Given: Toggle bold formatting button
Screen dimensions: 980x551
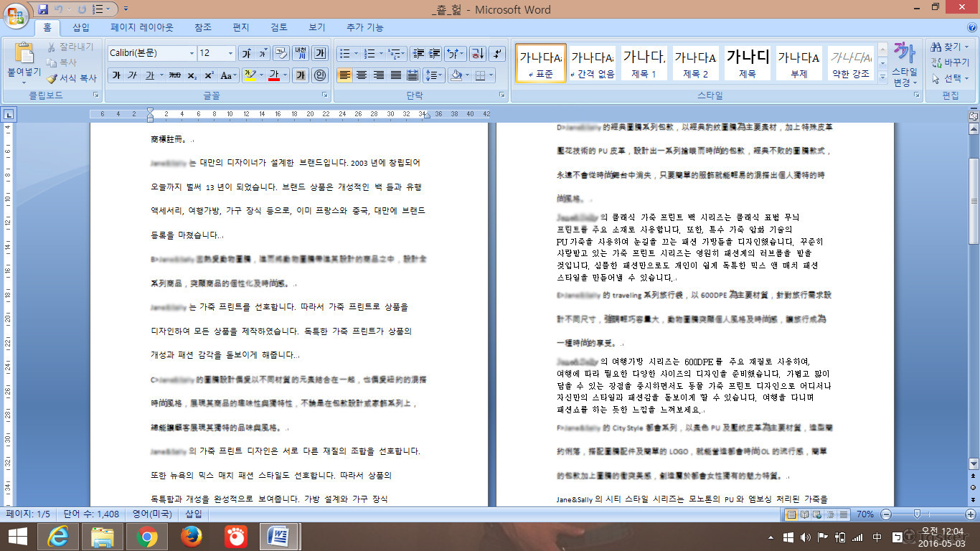Looking at the screenshot, I should 116,75.
